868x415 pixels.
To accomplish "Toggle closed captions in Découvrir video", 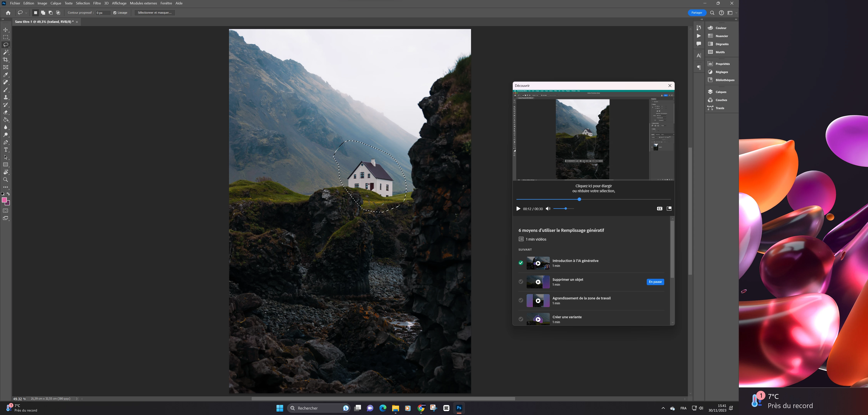I will (659, 209).
